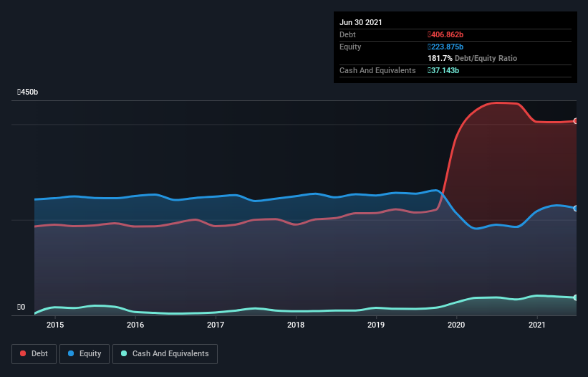Image resolution: width=588 pixels, height=377 pixels.
Task: Click the red Debt endpoint marker
Action: (x=576, y=121)
